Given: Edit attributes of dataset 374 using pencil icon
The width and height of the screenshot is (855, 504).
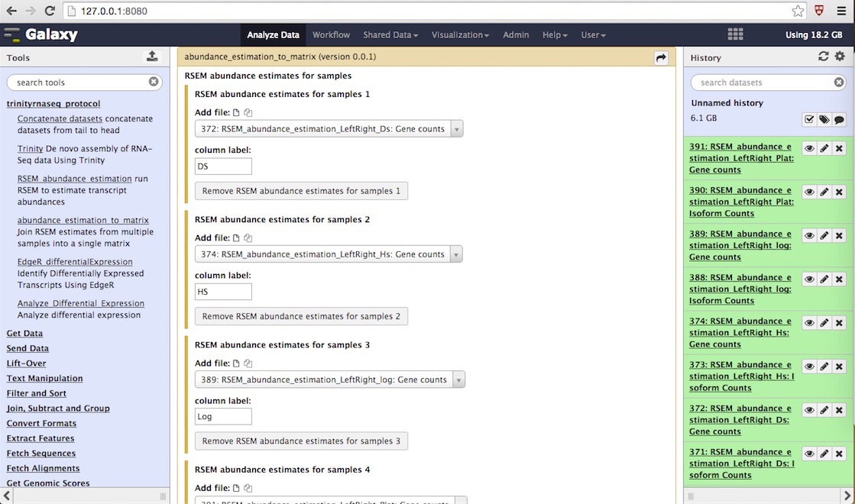Looking at the screenshot, I should click(x=824, y=322).
